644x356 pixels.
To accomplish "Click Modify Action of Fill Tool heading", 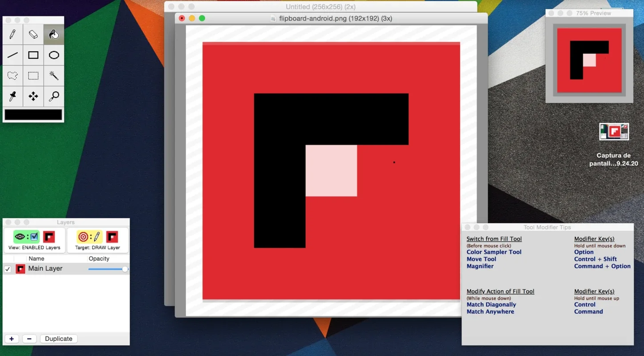I will [500, 291].
